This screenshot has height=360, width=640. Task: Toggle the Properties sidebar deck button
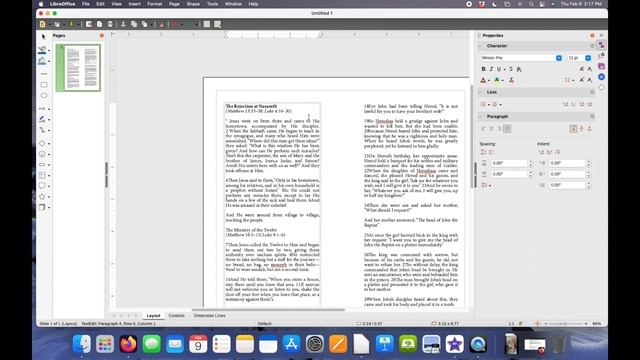[x=602, y=45]
